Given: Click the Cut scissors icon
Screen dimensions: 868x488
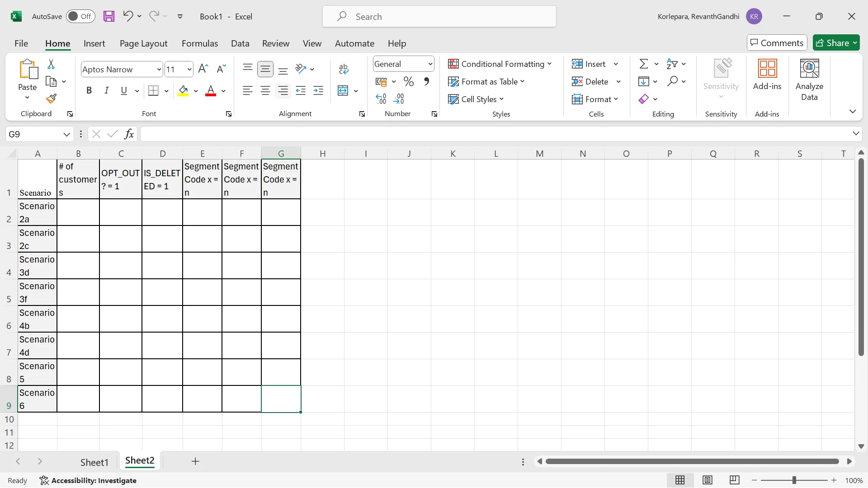Looking at the screenshot, I should tap(51, 64).
